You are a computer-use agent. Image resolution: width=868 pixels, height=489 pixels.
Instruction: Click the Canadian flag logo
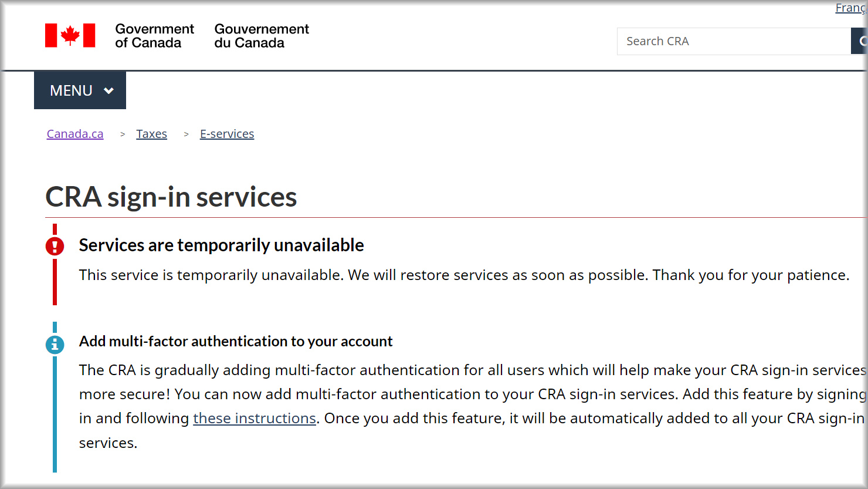70,35
